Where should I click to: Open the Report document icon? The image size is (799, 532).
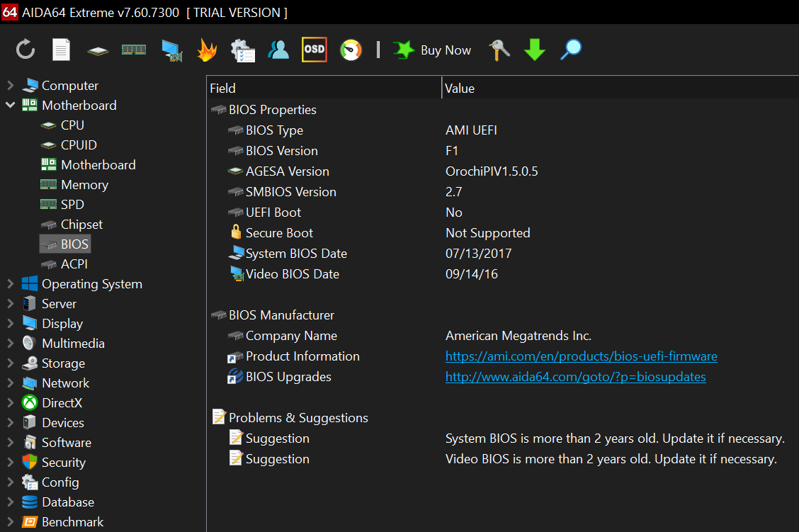[61, 50]
